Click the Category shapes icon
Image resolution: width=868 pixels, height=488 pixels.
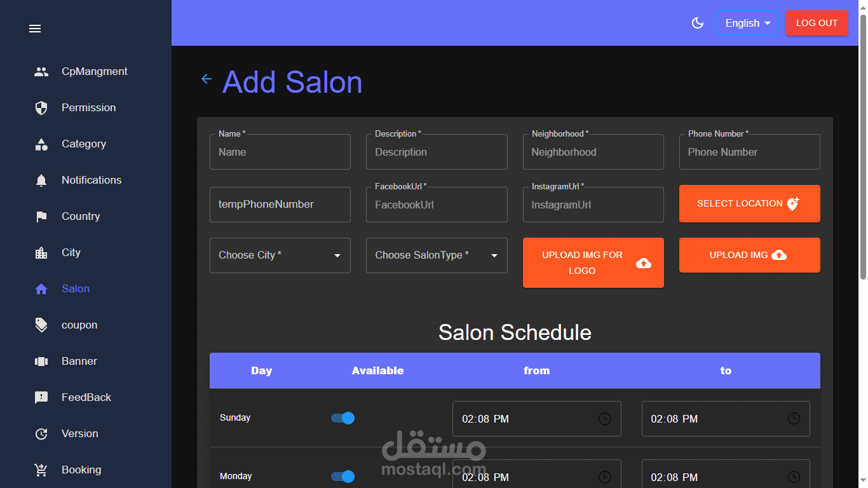(x=41, y=144)
